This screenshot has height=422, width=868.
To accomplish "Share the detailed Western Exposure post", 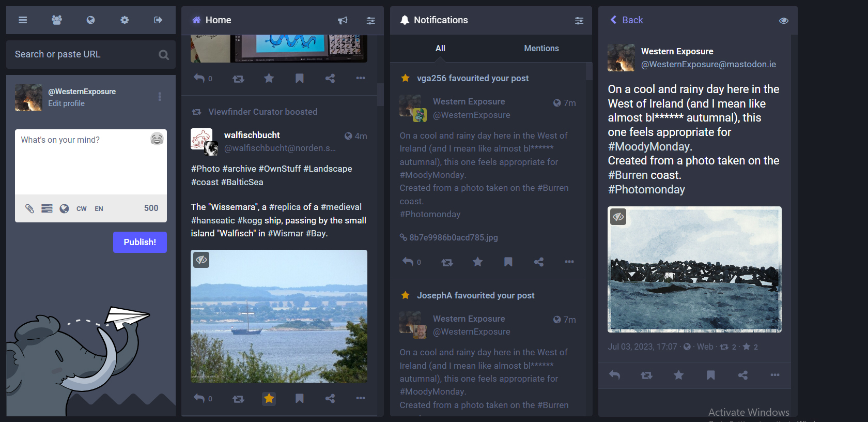I will coord(743,375).
